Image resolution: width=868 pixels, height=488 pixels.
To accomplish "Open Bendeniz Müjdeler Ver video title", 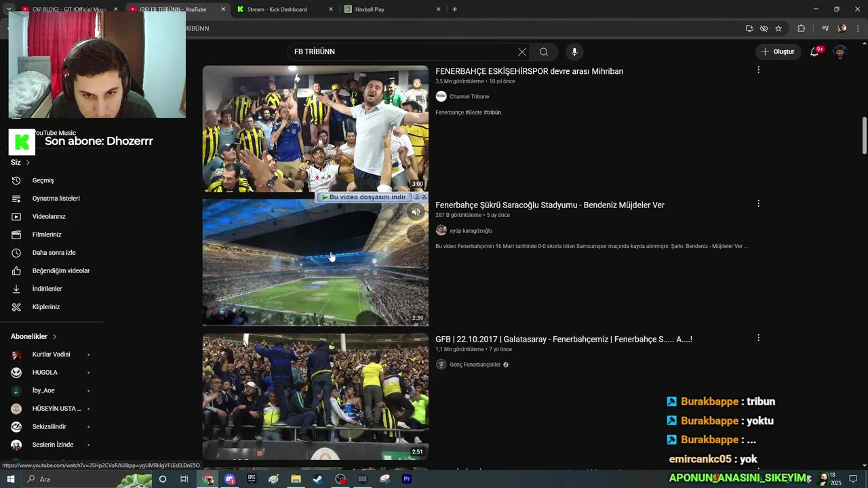I will (550, 205).
